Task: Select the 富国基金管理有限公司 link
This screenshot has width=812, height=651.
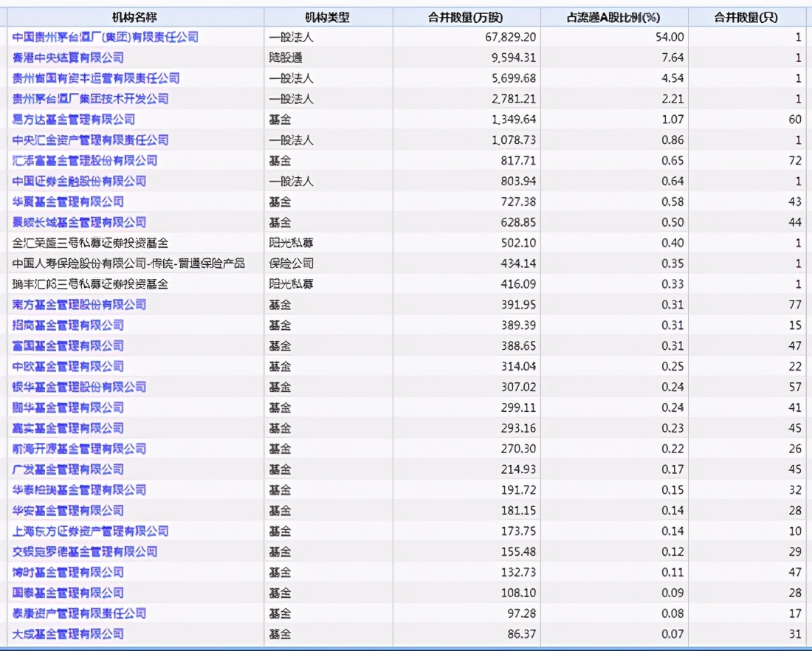Action: pyautogui.click(x=68, y=346)
